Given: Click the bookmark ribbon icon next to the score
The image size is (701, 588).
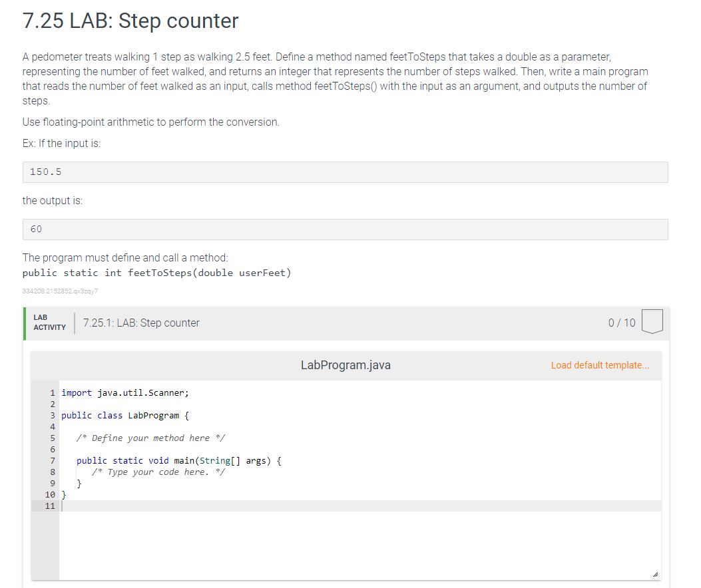Looking at the screenshot, I should (x=652, y=321).
